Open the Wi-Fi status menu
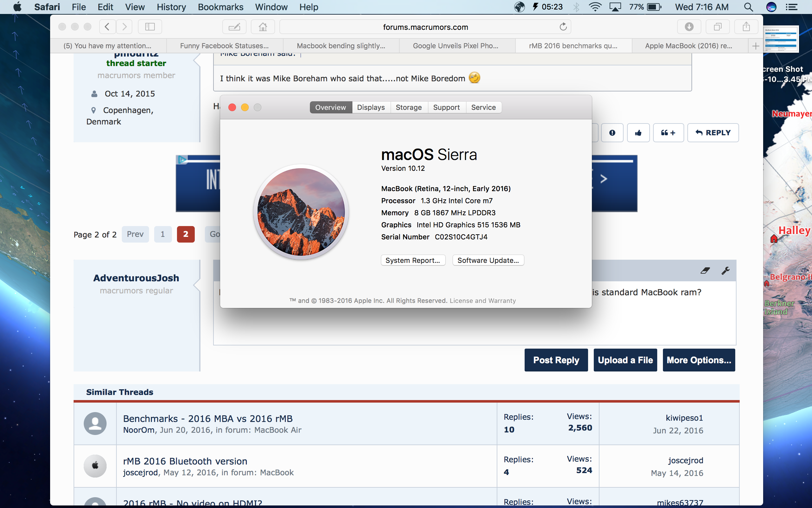Image resolution: width=812 pixels, height=508 pixels. pos(595,7)
